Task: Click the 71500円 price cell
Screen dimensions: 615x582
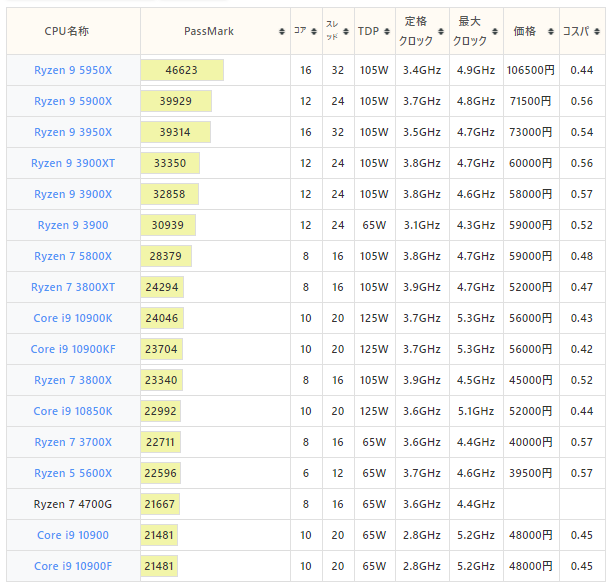Action: click(531, 101)
